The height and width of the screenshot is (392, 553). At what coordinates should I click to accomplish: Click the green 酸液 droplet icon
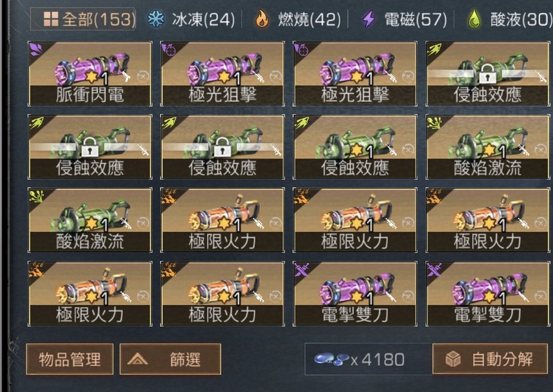[x=475, y=19]
